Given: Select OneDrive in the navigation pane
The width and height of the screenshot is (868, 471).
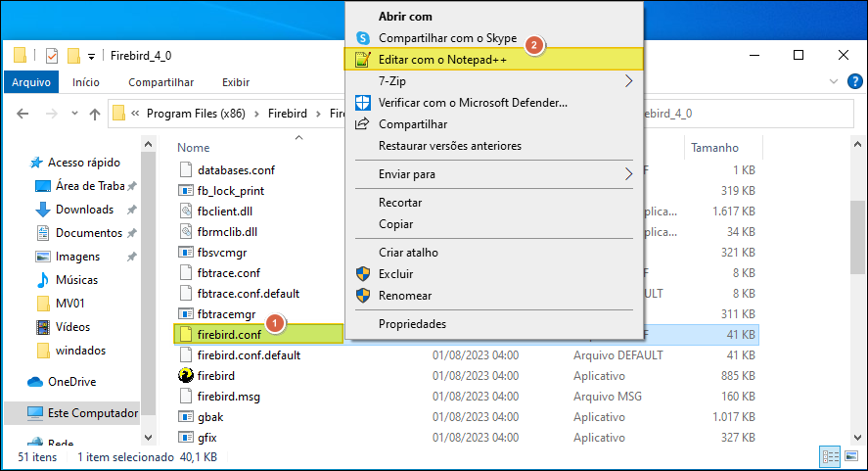Looking at the screenshot, I should 72,382.
